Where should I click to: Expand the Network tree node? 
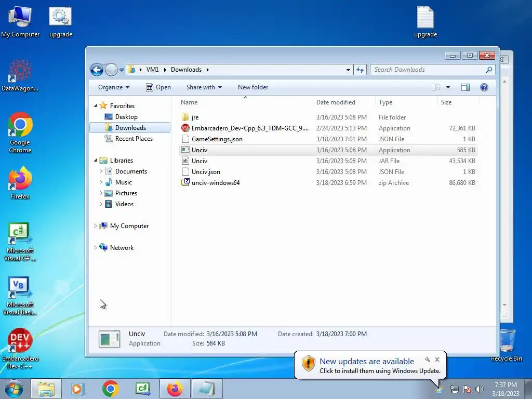click(x=96, y=248)
